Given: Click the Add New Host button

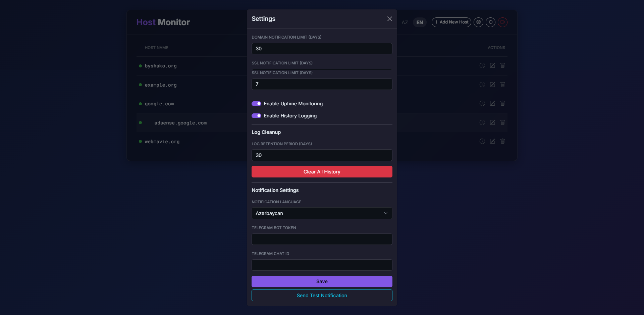Looking at the screenshot, I should click(x=451, y=22).
